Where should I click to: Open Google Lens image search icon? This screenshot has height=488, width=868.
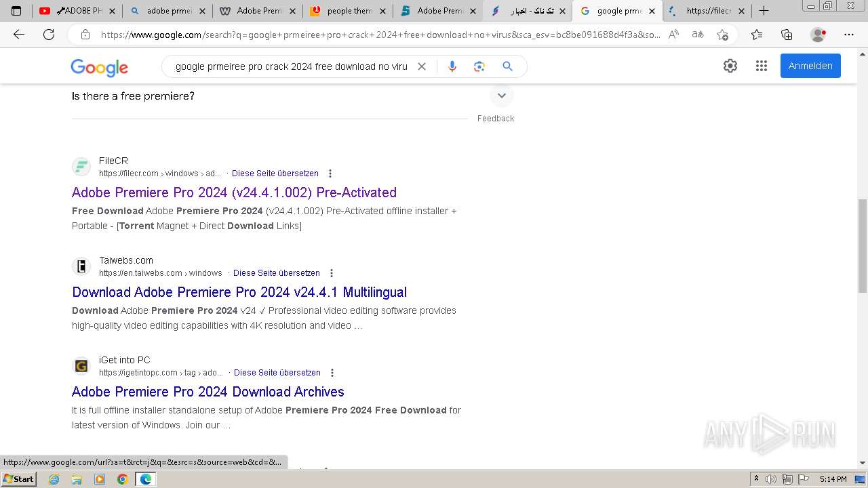click(x=479, y=66)
